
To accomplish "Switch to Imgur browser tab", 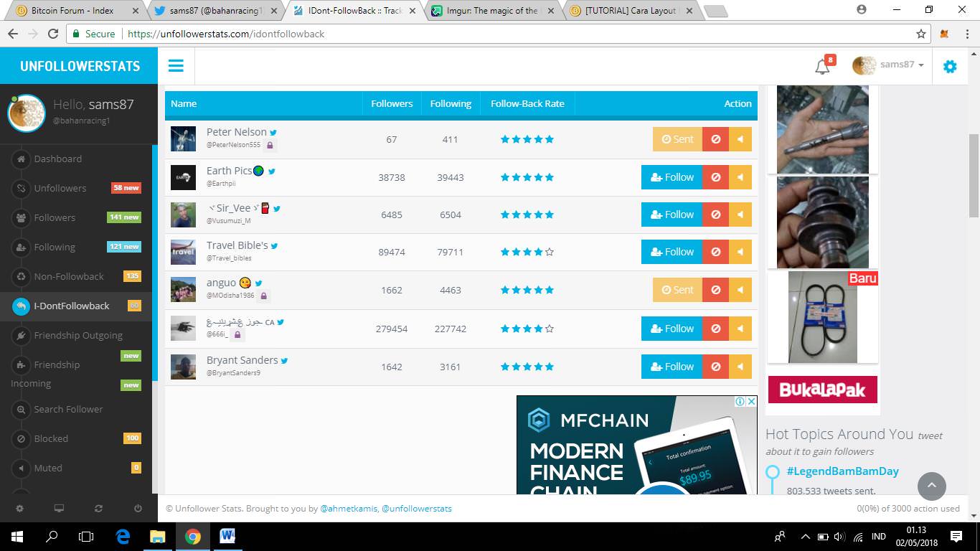I will (x=492, y=11).
